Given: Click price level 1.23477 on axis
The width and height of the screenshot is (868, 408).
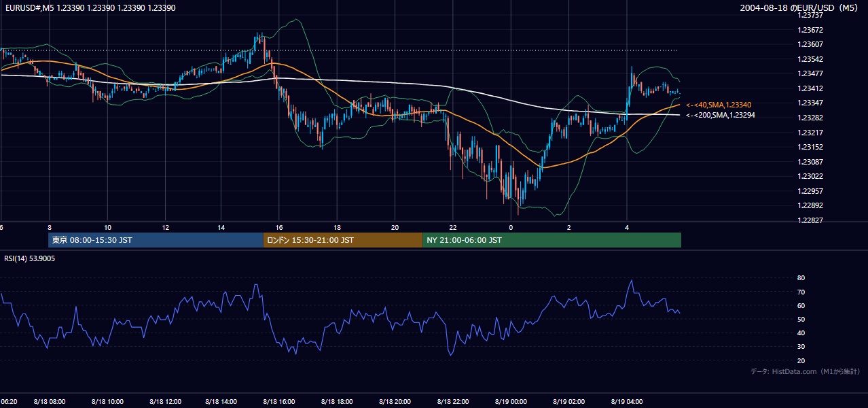Looking at the screenshot, I should (x=812, y=73).
